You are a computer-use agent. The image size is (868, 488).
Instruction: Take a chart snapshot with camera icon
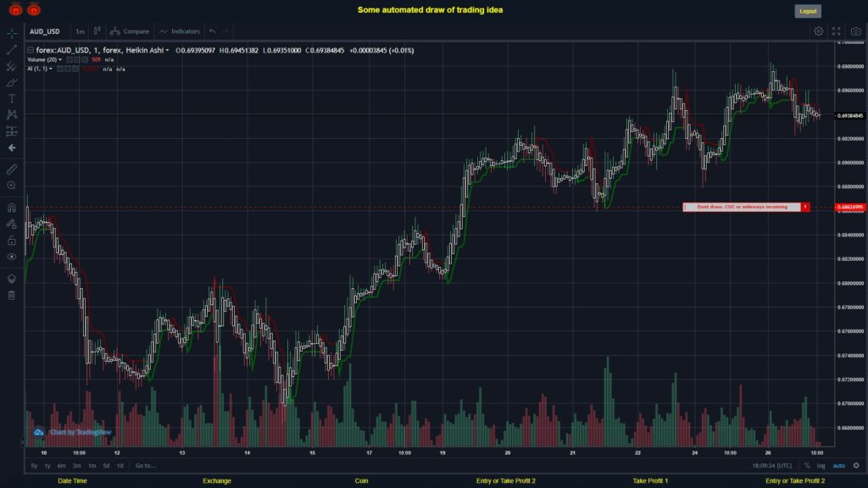[x=856, y=31]
